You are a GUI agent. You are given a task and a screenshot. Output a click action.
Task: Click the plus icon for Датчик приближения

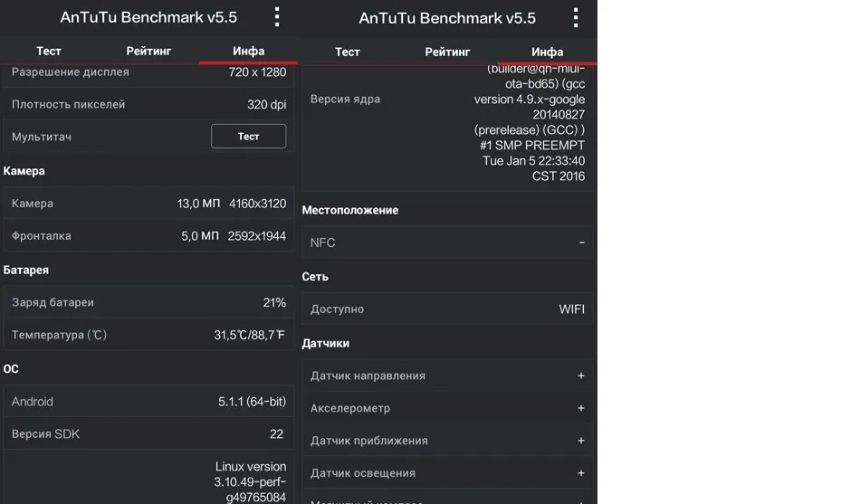[580, 441]
